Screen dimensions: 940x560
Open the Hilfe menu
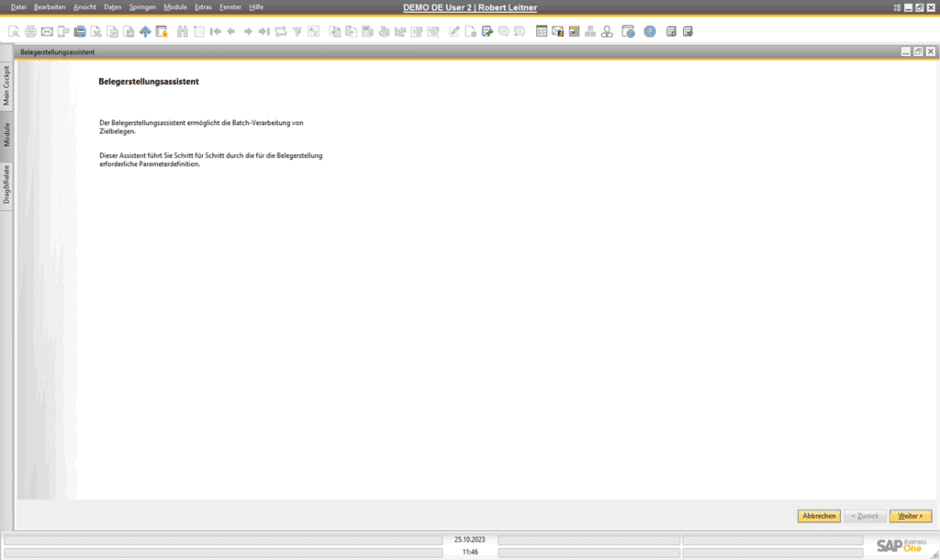pos(256,7)
